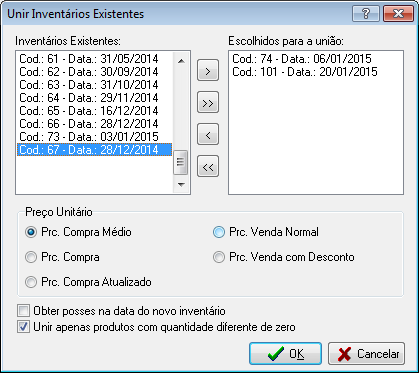419x373 pixels.
Task: Remove selected inventory from chosen list
Action: [x=208, y=135]
